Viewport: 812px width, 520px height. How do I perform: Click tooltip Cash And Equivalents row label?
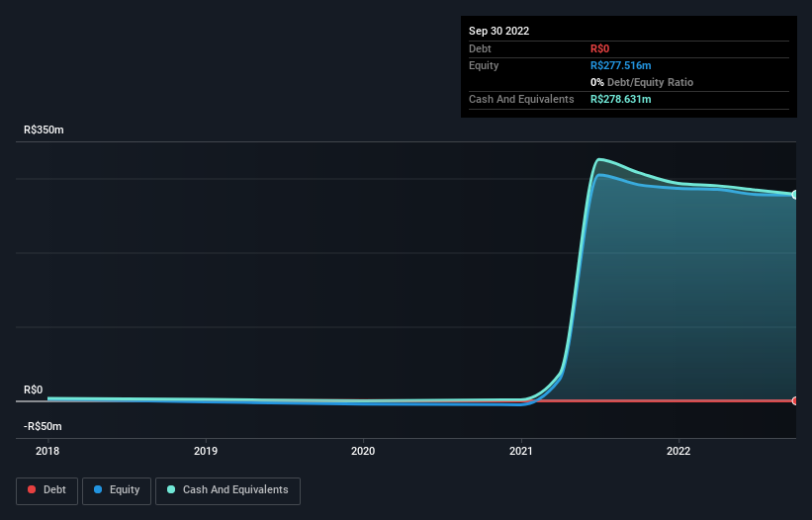pos(521,99)
